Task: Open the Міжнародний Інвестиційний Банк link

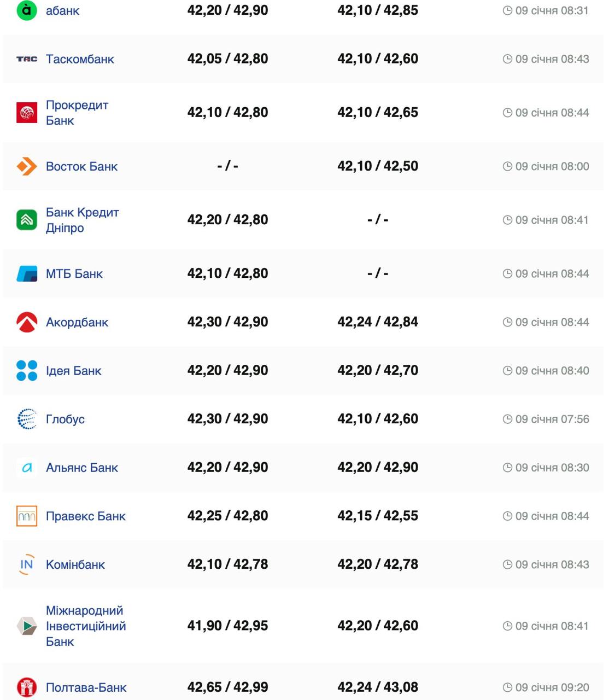Action: point(85,626)
